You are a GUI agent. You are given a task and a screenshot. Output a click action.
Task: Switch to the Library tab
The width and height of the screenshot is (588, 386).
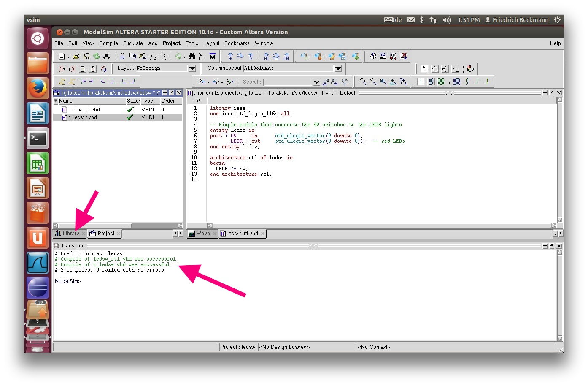[70, 234]
